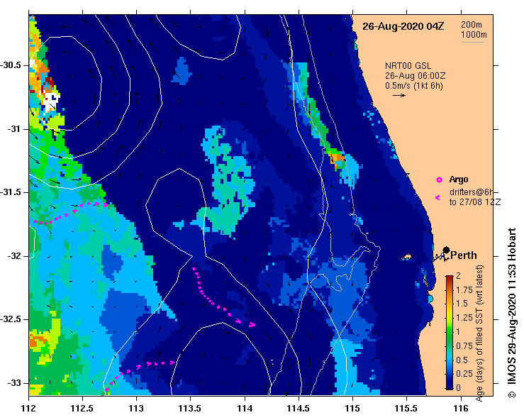Click the 0.5m/s velocity scale arrow
The image size is (524, 420).
pos(399,95)
